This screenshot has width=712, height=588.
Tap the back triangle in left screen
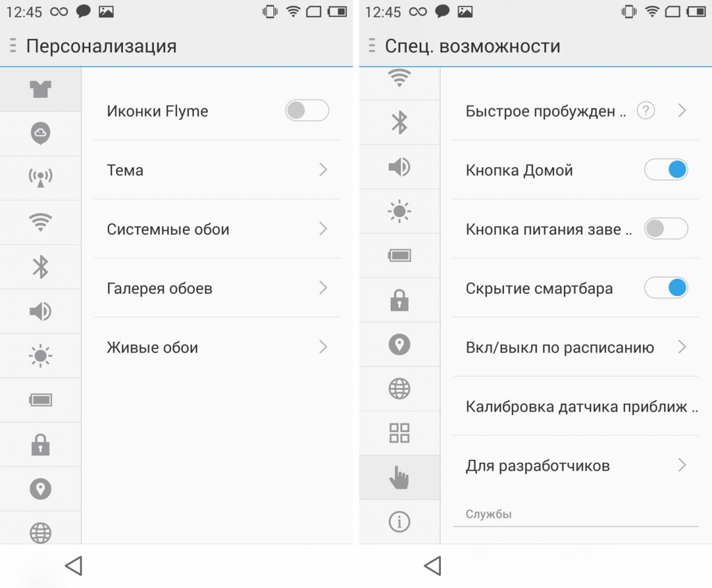(x=74, y=566)
